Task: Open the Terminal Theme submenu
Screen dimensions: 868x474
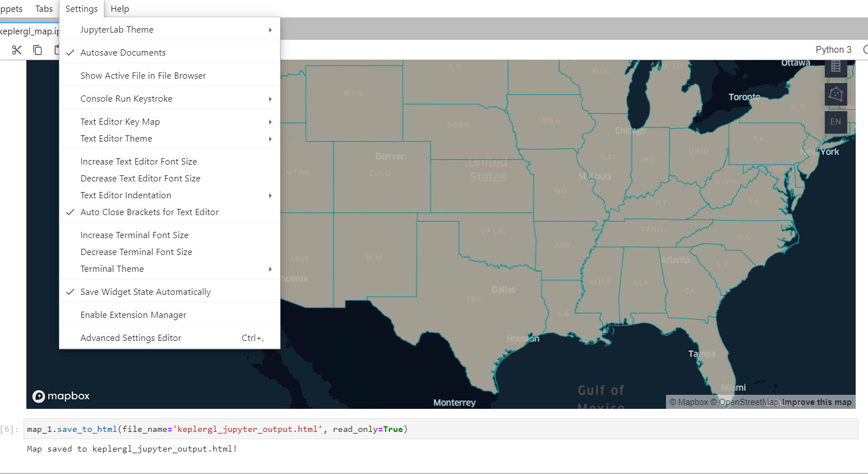Action: [112, 268]
